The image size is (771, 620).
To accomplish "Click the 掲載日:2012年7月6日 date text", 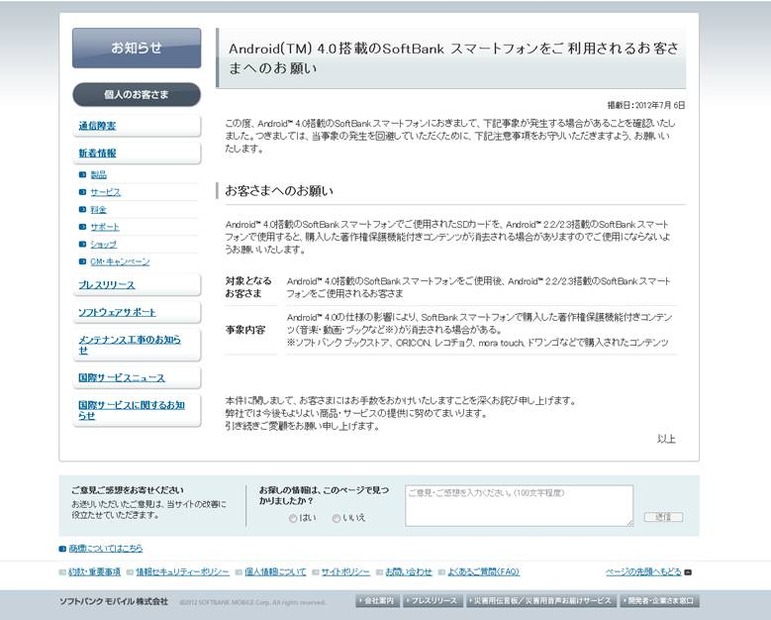I will coord(646,105).
